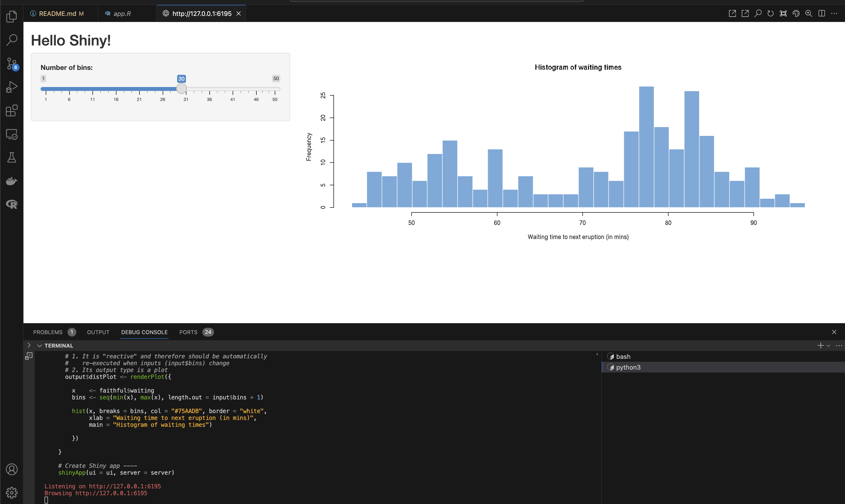Select the bash terminal session
The height and width of the screenshot is (504, 845).
(623, 356)
